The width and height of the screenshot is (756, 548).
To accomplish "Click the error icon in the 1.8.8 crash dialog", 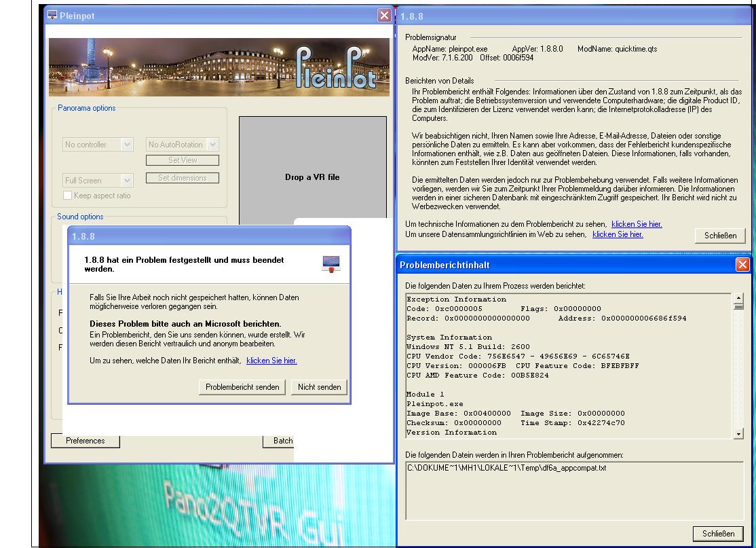I will [331, 264].
